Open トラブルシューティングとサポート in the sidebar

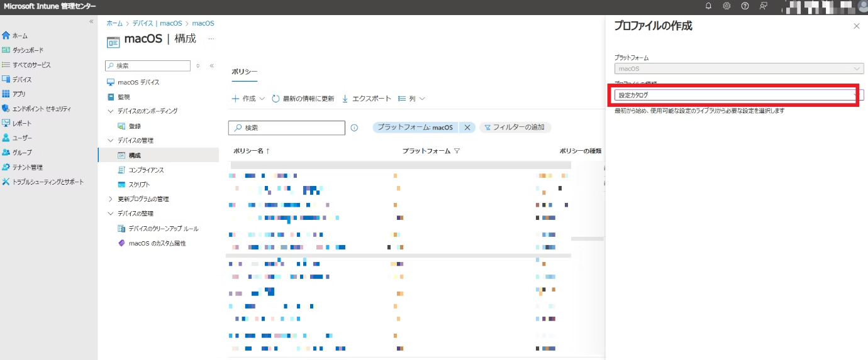(x=43, y=182)
